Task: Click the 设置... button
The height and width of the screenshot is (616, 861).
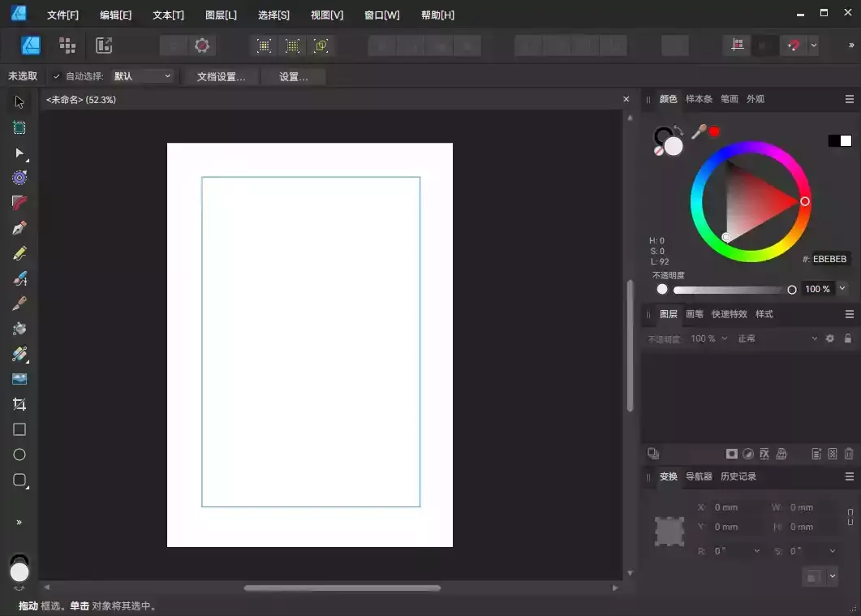Action: pyautogui.click(x=293, y=77)
